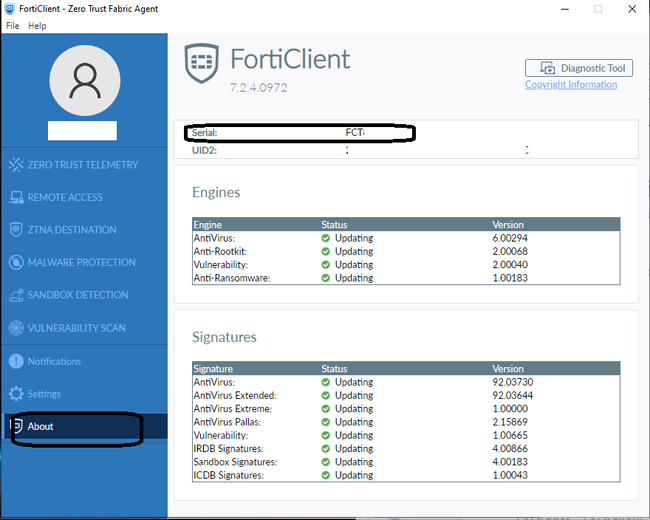
Task: Open the Copyright Information link
Action: pos(571,85)
